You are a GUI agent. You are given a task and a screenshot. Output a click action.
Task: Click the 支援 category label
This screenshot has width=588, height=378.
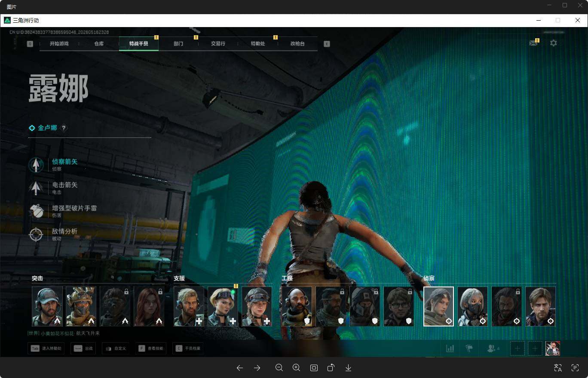click(x=179, y=278)
